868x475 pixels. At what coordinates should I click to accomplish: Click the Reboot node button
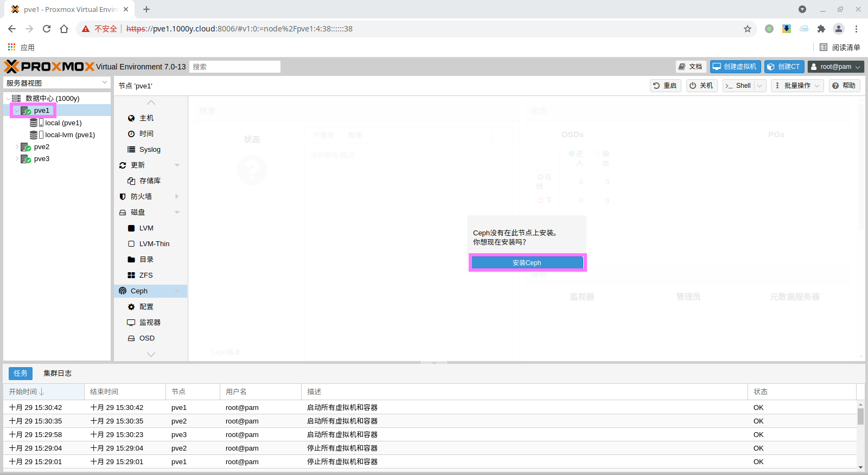[665, 86]
